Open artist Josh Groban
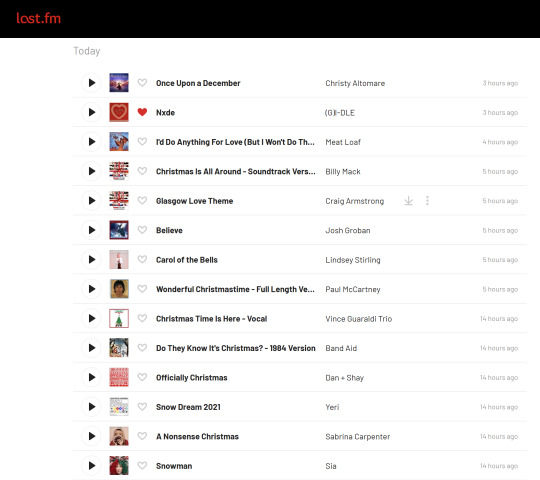The height and width of the screenshot is (480, 540). pyautogui.click(x=348, y=230)
